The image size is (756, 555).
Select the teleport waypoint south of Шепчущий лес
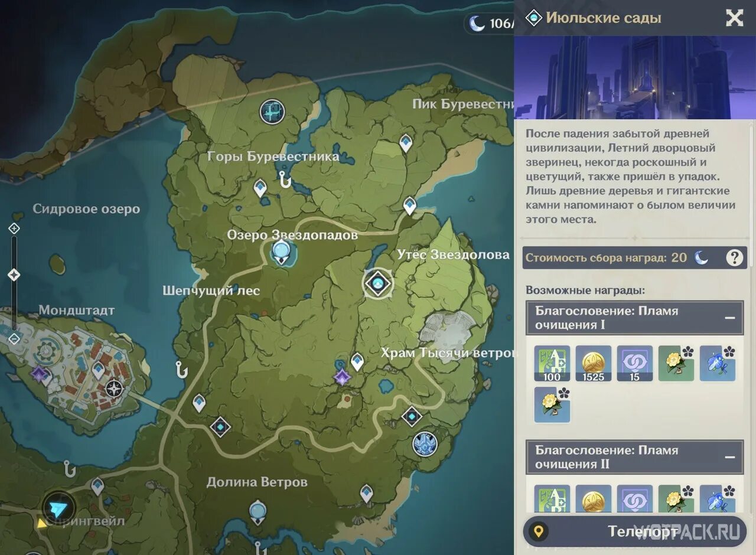point(199,403)
